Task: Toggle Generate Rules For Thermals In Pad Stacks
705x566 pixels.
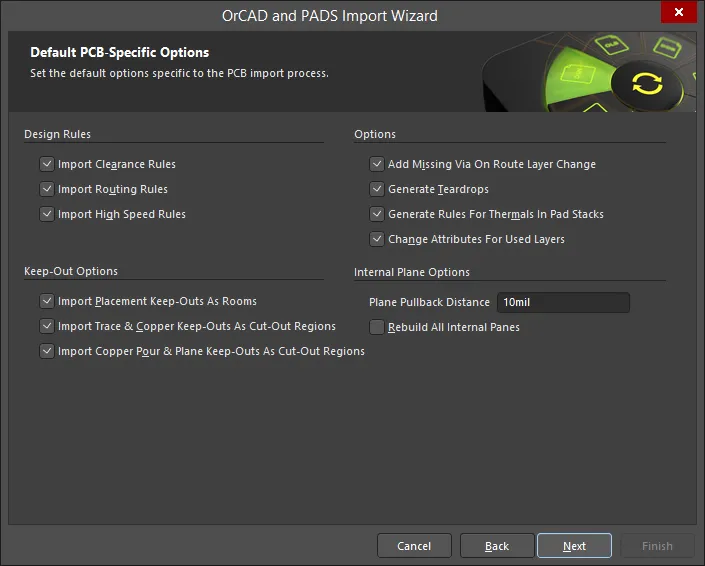Action: click(x=377, y=214)
